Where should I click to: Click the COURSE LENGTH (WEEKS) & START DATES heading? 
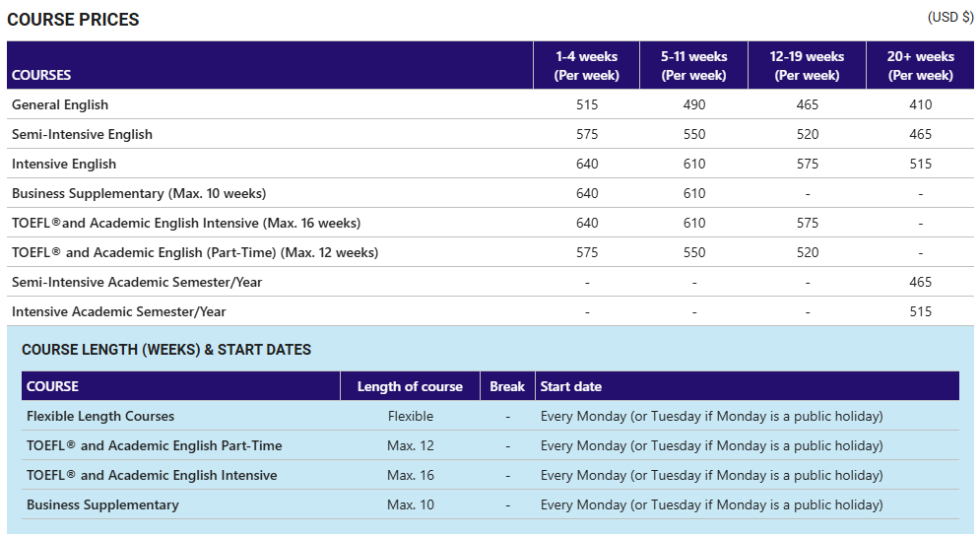point(166,350)
